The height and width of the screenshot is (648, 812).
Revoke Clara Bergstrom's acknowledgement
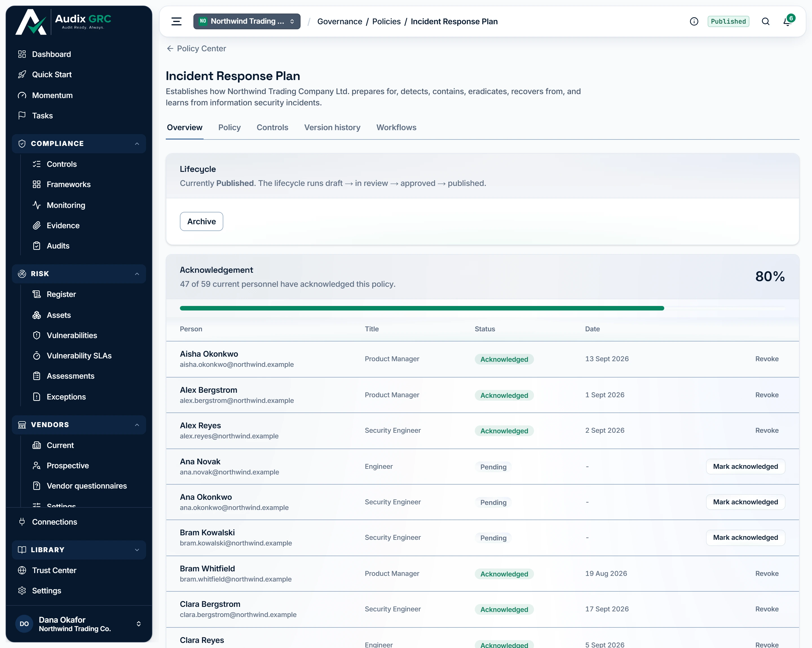(x=767, y=609)
